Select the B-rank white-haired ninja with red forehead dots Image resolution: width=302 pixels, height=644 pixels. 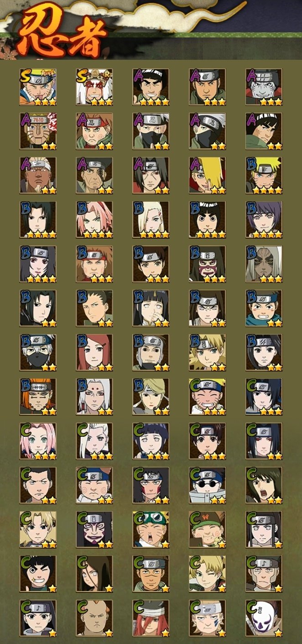coord(94,397)
